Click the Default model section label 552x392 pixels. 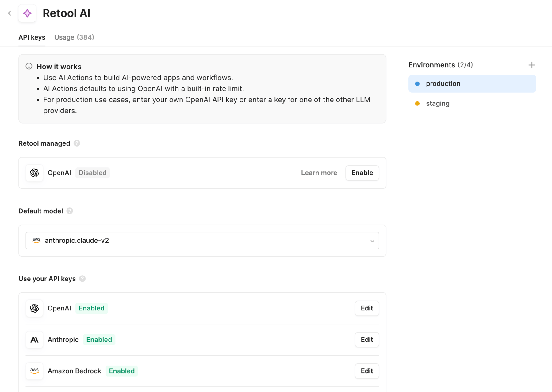(x=40, y=211)
